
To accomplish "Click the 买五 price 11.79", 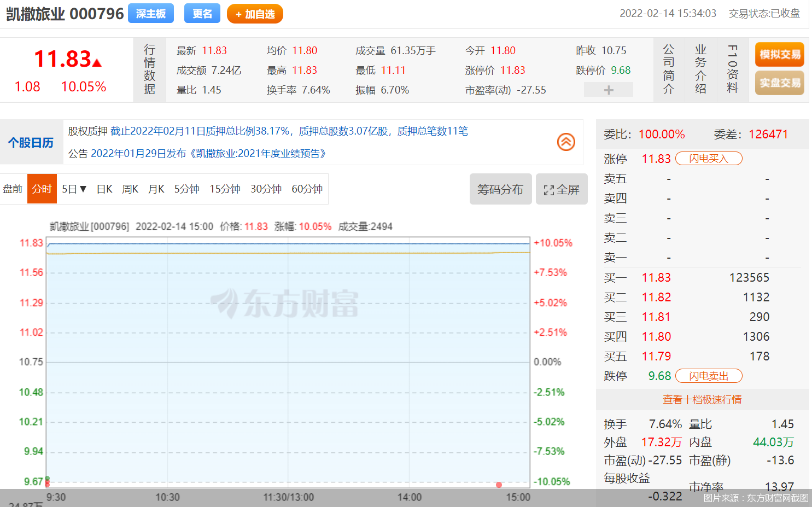I will pos(656,357).
